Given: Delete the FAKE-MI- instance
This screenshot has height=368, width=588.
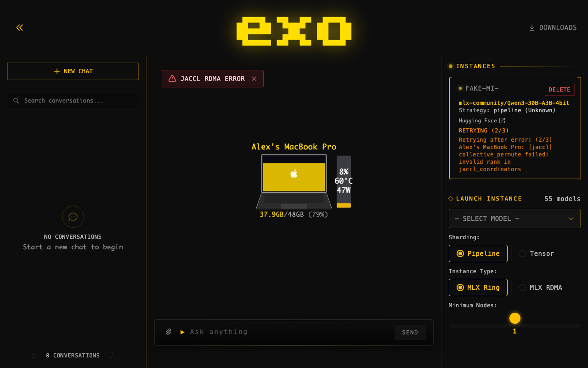Looking at the screenshot, I should [x=560, y=90].
